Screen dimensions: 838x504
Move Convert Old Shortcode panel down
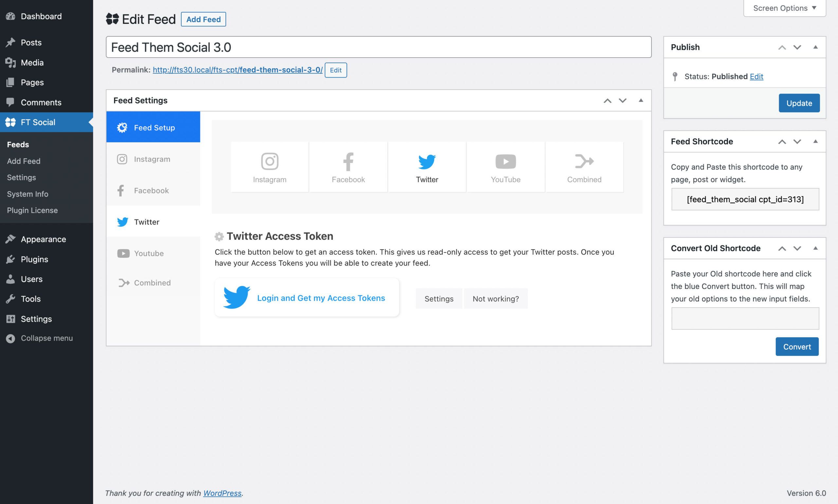click(x=797, y=248)
